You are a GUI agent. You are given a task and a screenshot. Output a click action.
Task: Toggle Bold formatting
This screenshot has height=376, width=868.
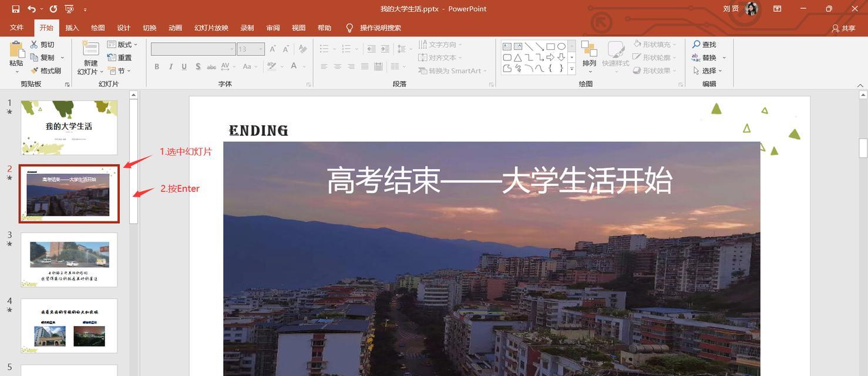point(157,67)
